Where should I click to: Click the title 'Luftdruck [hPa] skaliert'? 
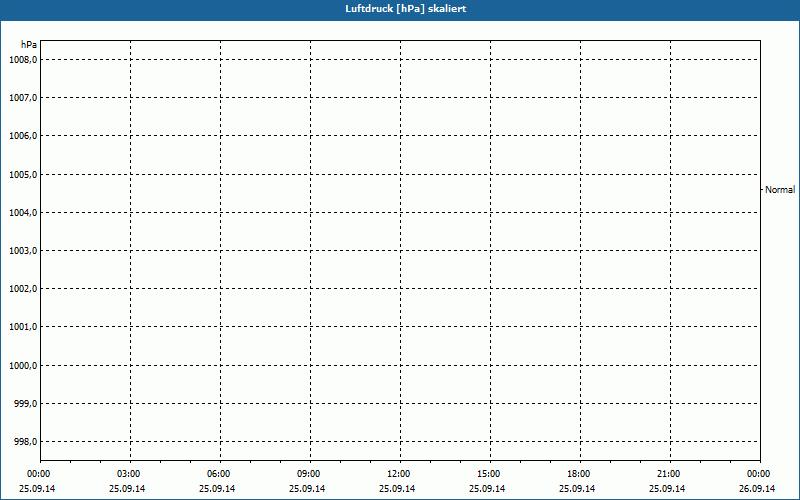406,9
